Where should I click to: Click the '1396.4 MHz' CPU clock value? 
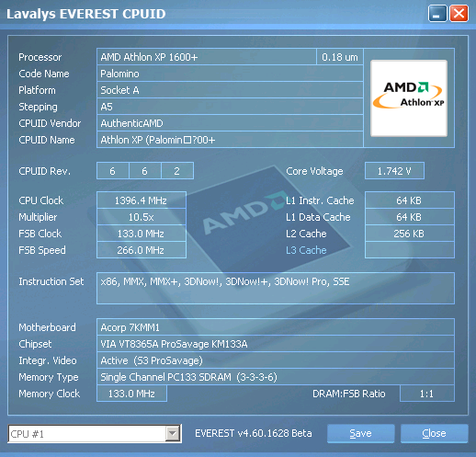click(x=142, y=200)
